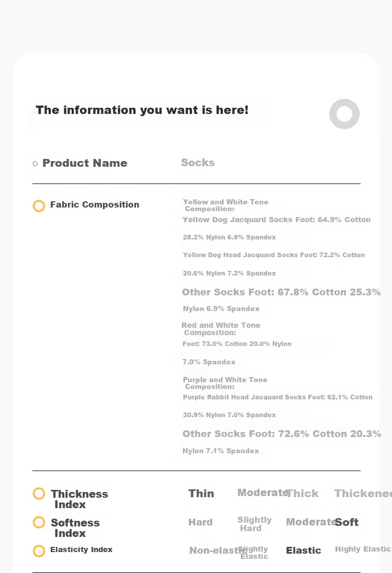Click the orange ring beside Thickness Index

point(39,494)
